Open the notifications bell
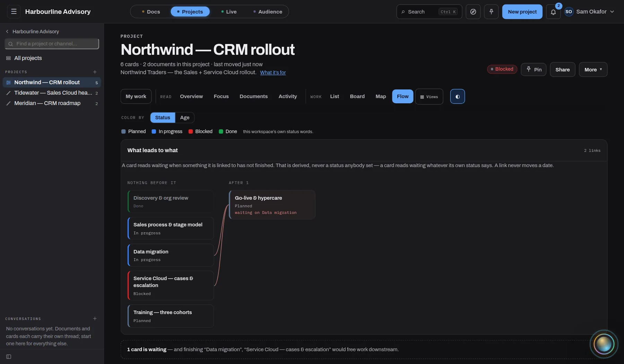 click(x=553, y=12)
